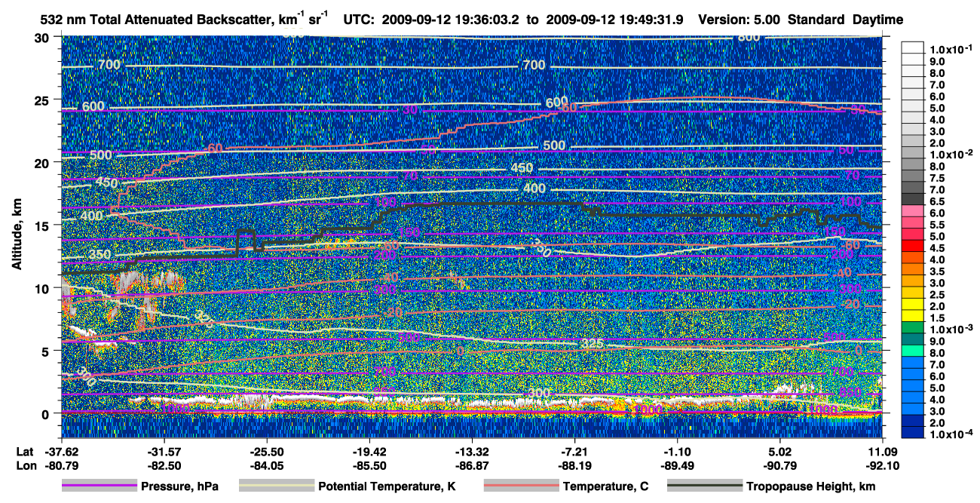Image resolution: width=980 pixels, height=503 pixels.
Task: Click the longitude value -86.87
Action: pyautogui.click(x=472, y=466)
